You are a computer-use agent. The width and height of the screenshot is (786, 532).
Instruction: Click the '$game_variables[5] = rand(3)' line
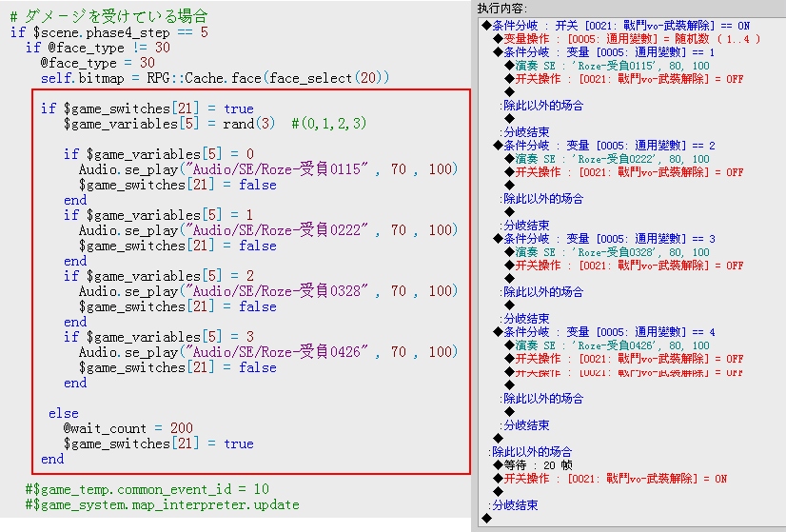click(215, 124)
